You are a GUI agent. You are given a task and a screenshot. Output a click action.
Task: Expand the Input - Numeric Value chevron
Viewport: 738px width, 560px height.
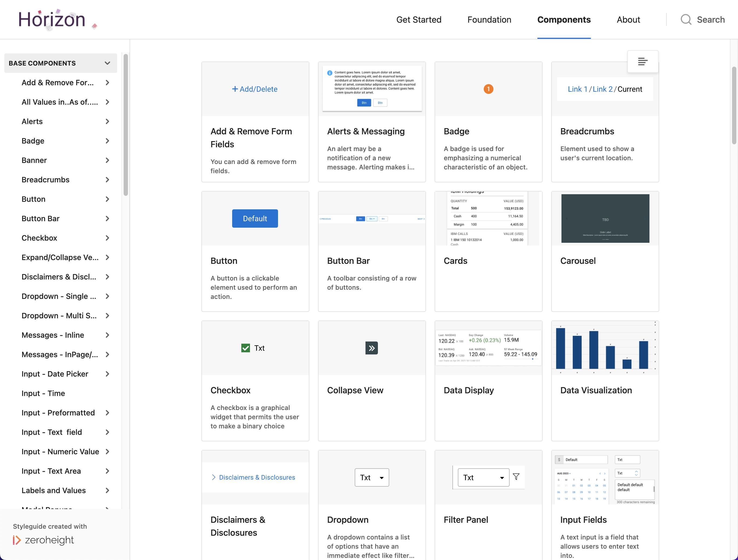pos(107,451)
